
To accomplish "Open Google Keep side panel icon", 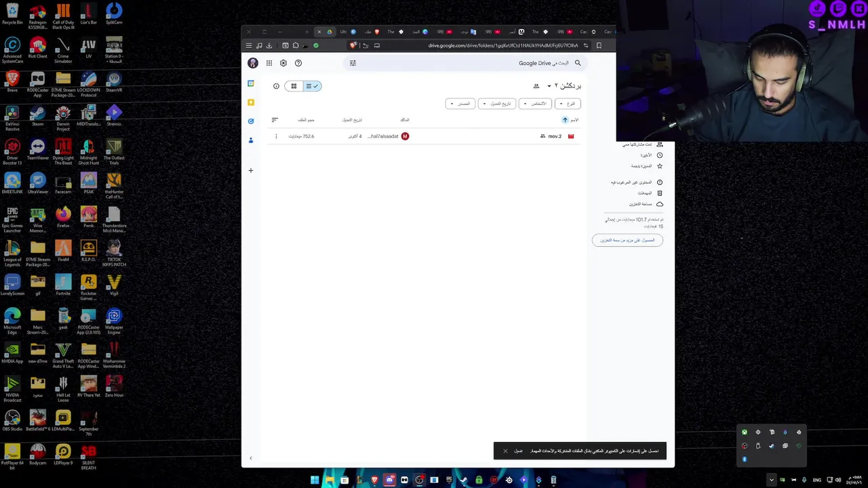I will [251, 102].
